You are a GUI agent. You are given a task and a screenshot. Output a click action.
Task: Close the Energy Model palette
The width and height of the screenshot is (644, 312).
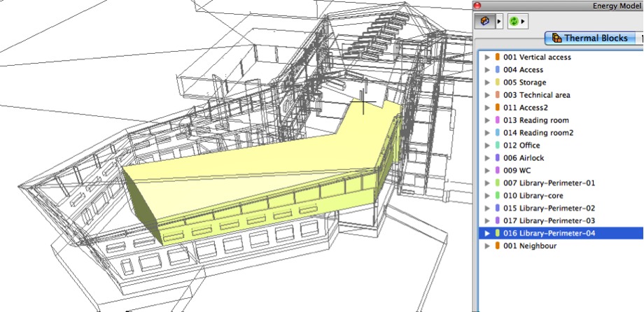(x=477, y=6)
